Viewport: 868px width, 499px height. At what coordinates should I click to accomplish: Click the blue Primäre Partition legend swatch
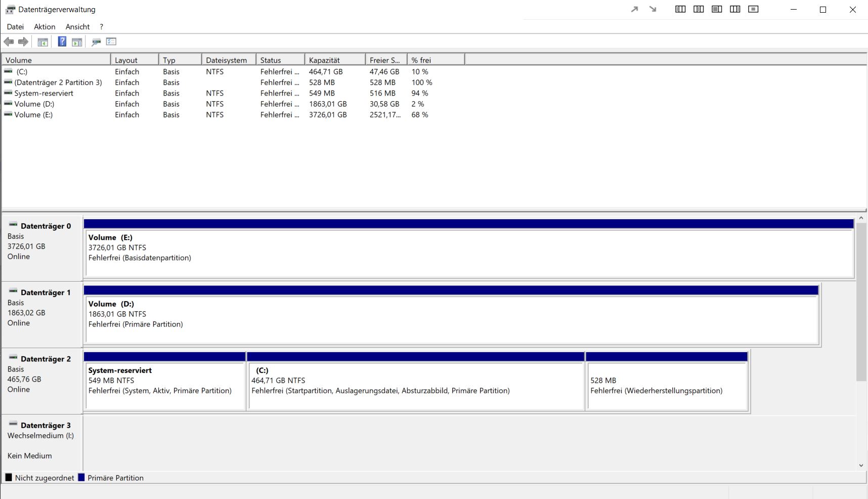point(81,477)
